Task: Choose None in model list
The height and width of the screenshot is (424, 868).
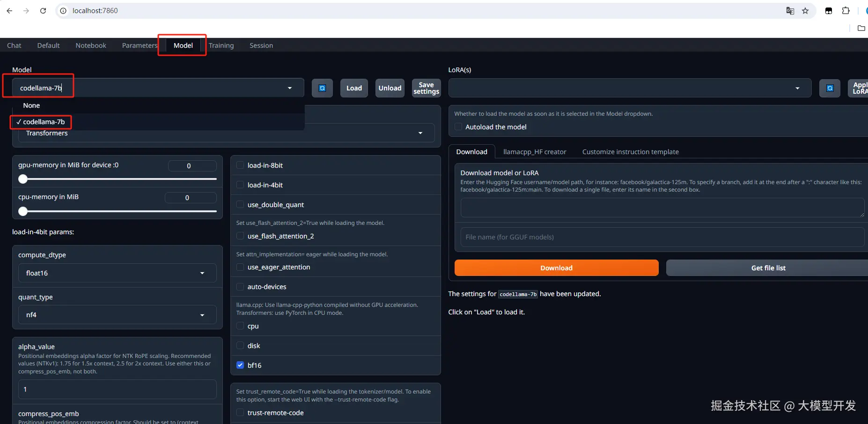Action: tap(158, 105)
